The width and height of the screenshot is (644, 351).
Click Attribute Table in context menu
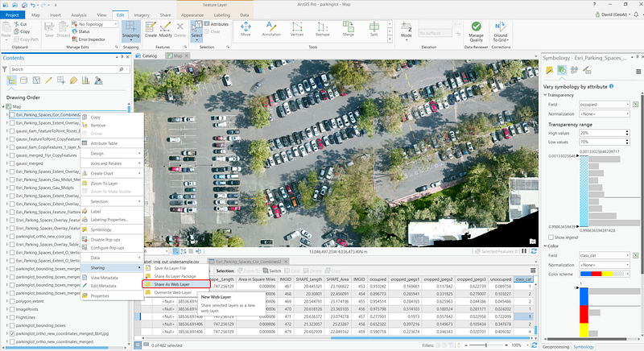(x=105, y=142)
